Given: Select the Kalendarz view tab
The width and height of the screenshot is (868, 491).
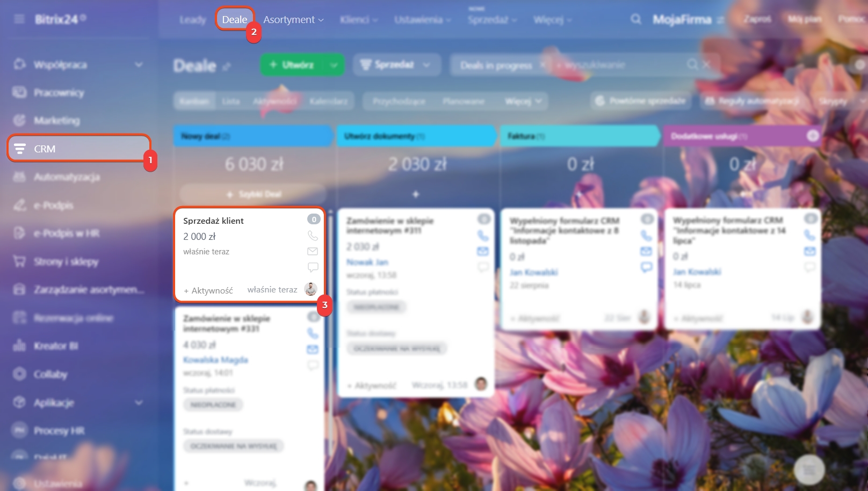Looking at the screenshot, I should pos(328,101).
